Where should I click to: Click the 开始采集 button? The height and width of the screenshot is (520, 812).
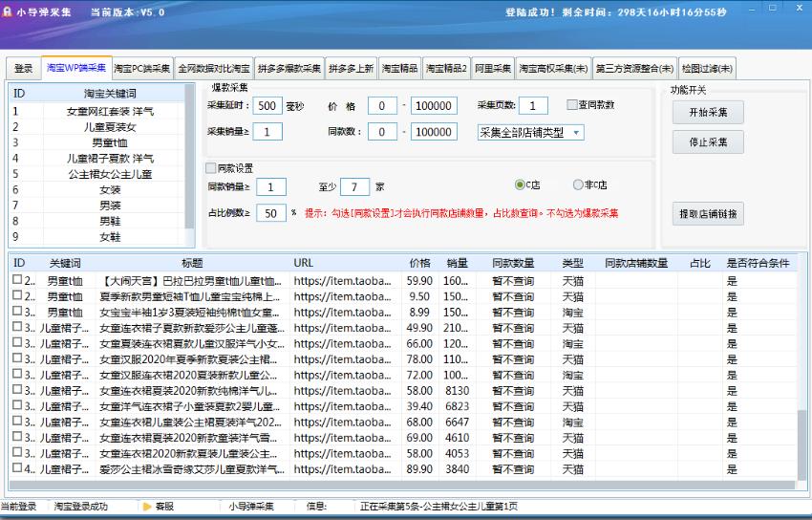click(x=708, y=113)
